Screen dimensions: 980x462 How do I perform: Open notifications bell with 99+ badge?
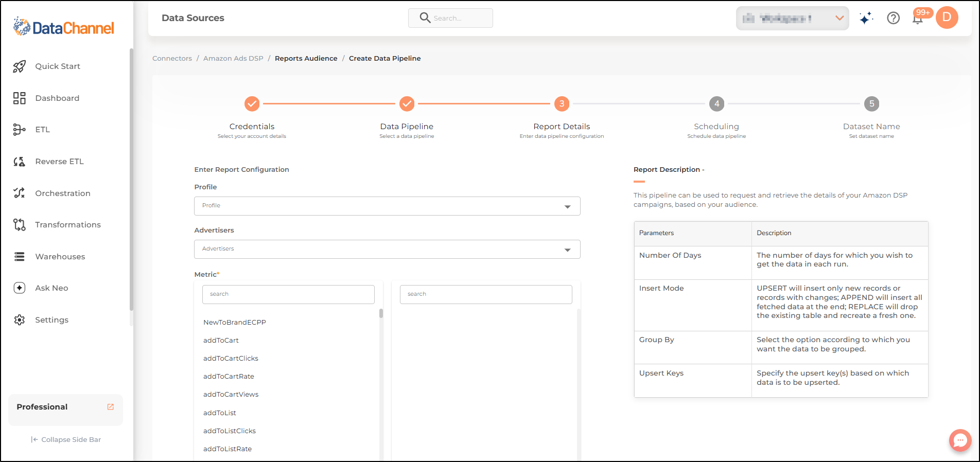(x=918, y=19)
